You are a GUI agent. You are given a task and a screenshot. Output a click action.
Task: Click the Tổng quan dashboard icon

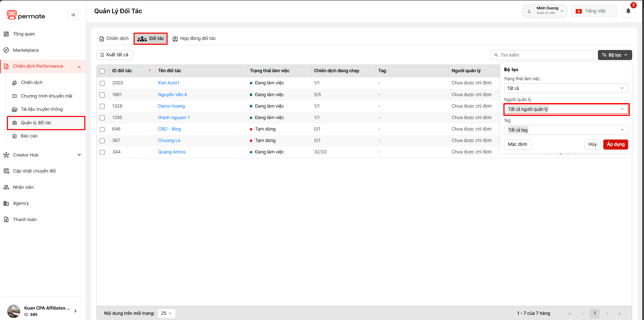6,34
